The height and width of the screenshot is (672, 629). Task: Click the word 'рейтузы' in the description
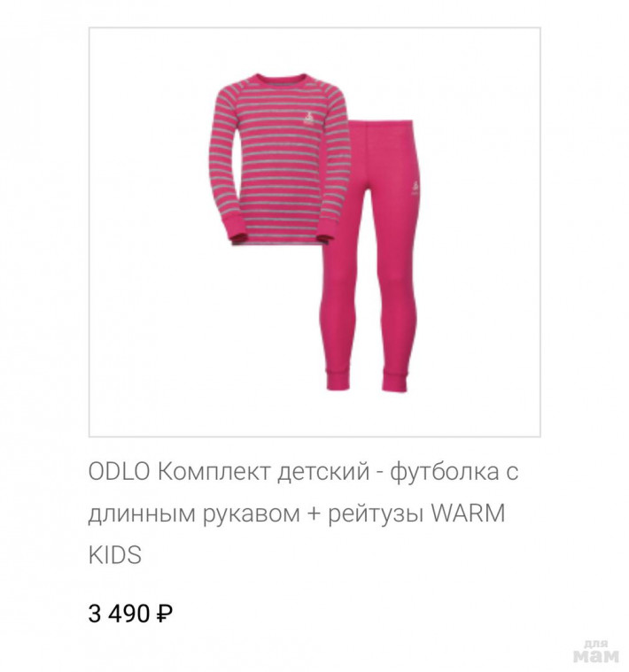tap(376, 514)
